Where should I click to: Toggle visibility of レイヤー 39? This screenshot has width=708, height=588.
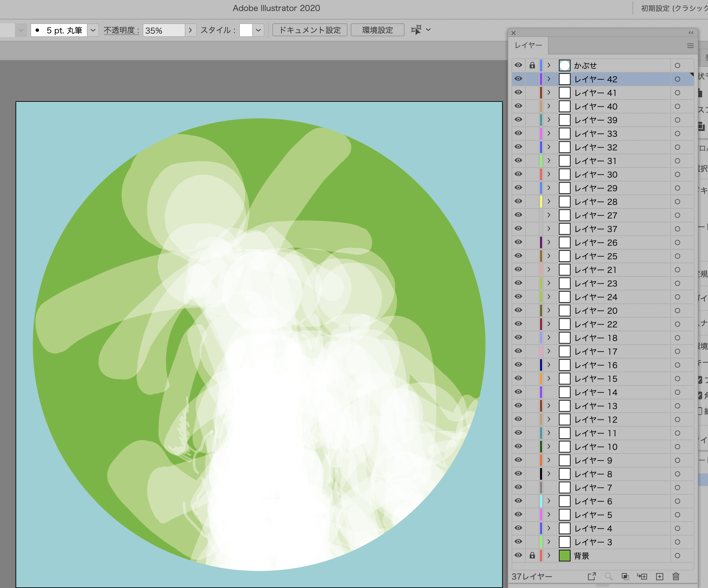pyautogui.click(x=519, y=120)
